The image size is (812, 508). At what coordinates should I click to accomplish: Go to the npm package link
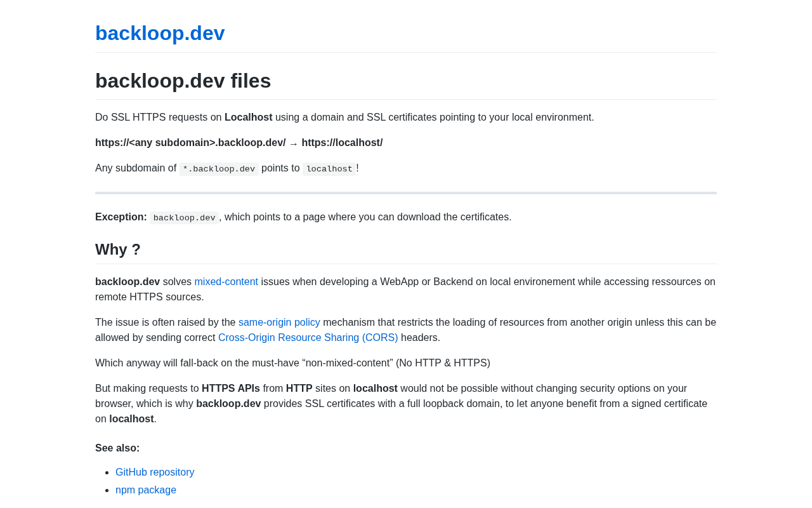click(x=146, y=490)
